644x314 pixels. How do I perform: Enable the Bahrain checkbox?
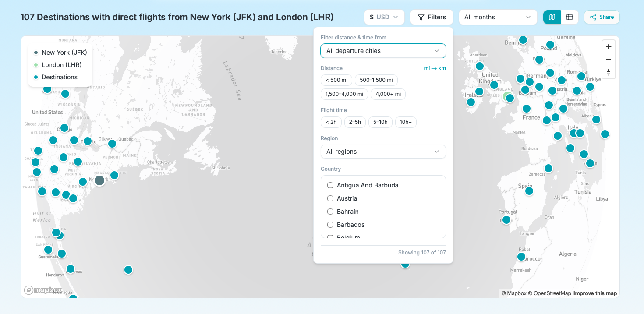tap(330, 212)
